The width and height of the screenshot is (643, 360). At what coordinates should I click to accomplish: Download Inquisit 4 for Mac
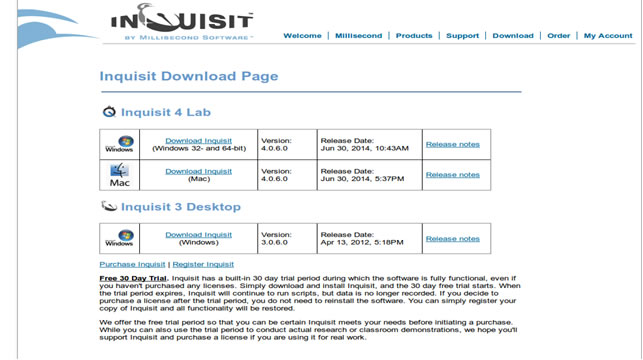click(198, 171)
